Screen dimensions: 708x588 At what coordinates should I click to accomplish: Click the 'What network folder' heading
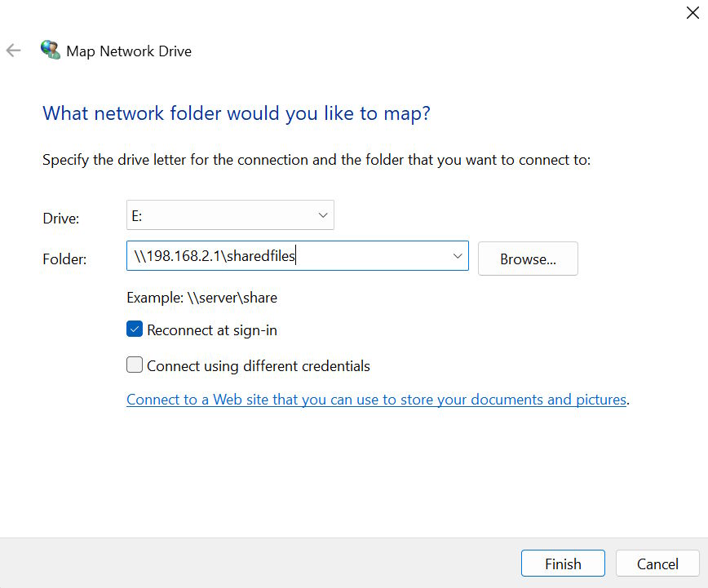pos(236,113)
